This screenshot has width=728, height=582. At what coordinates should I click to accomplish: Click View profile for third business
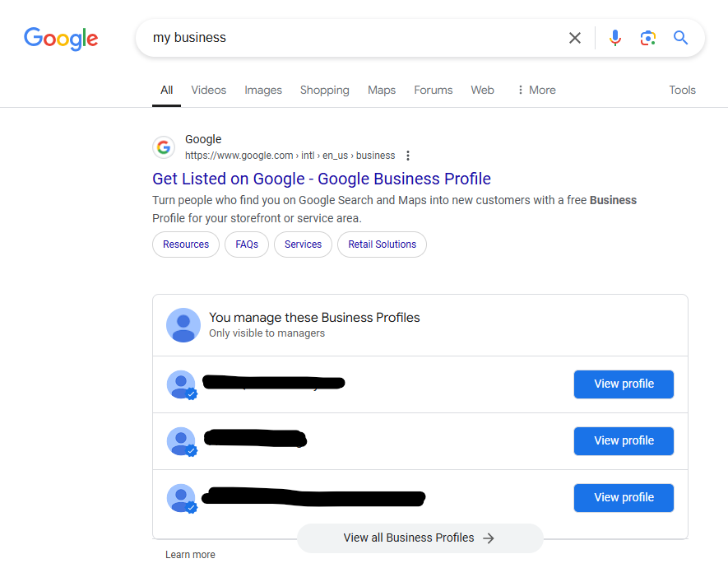click(x=624, y=498)
